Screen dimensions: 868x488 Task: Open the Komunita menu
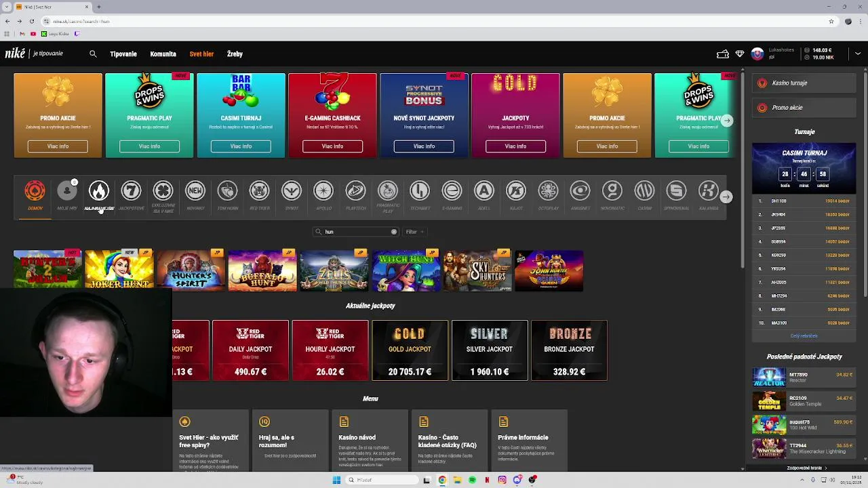[x=163, y=54]
